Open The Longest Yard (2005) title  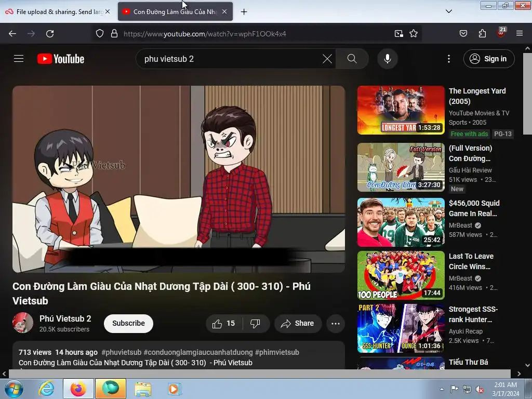[x=477, y=96]
